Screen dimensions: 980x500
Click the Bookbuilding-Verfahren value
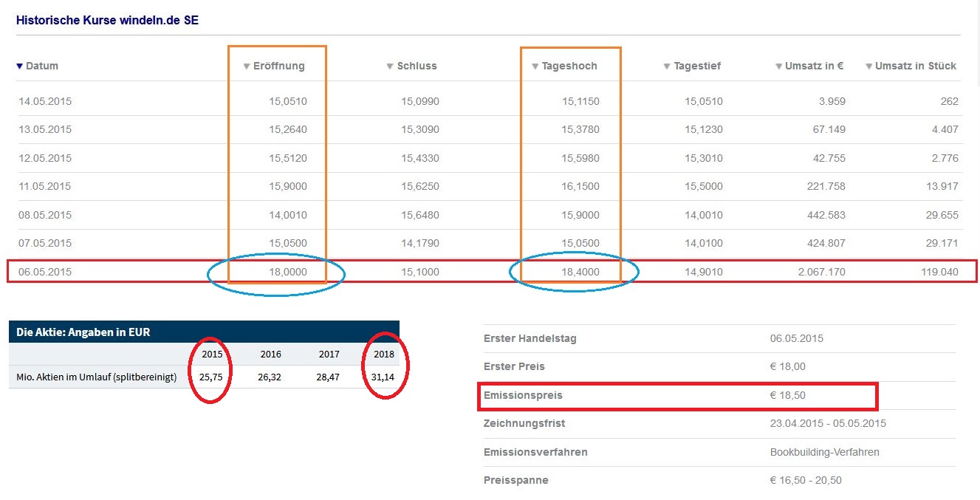pos(824,452)
